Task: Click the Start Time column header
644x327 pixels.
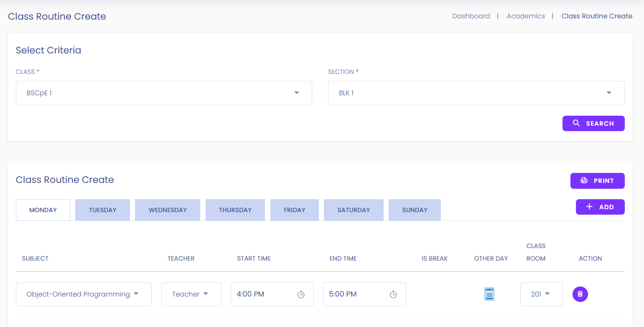Action: click(x=254, y=259)
